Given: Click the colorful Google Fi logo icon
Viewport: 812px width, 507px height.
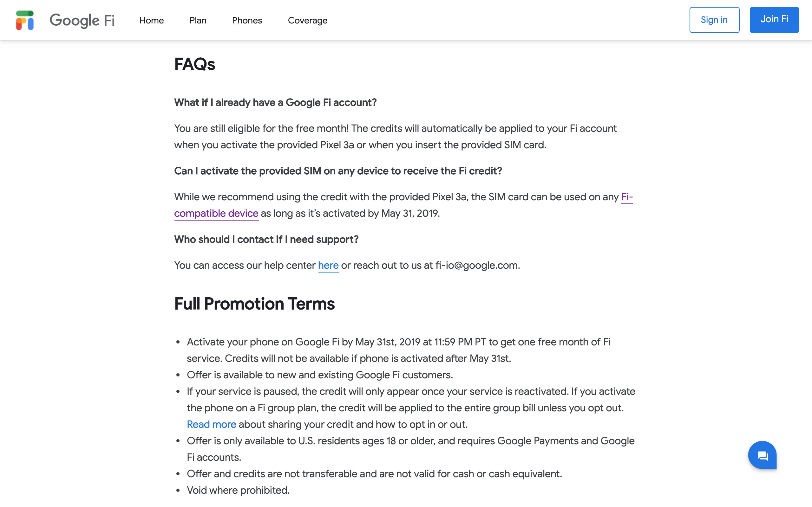Looking at the screenshot, I should (x=25, y=20).
